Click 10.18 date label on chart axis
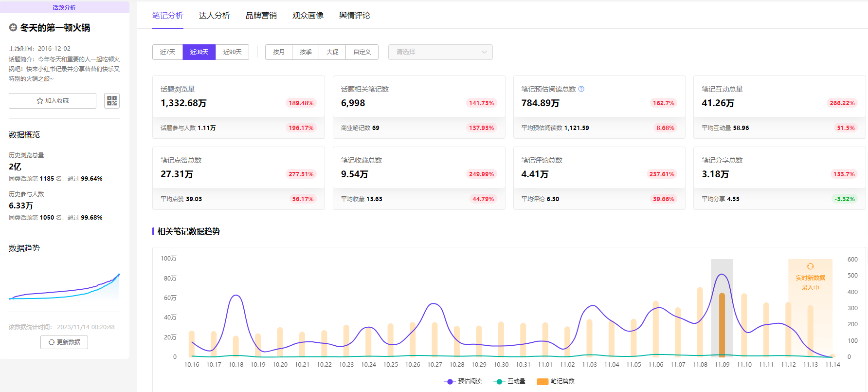868x392 pixels. pos(236,364)
